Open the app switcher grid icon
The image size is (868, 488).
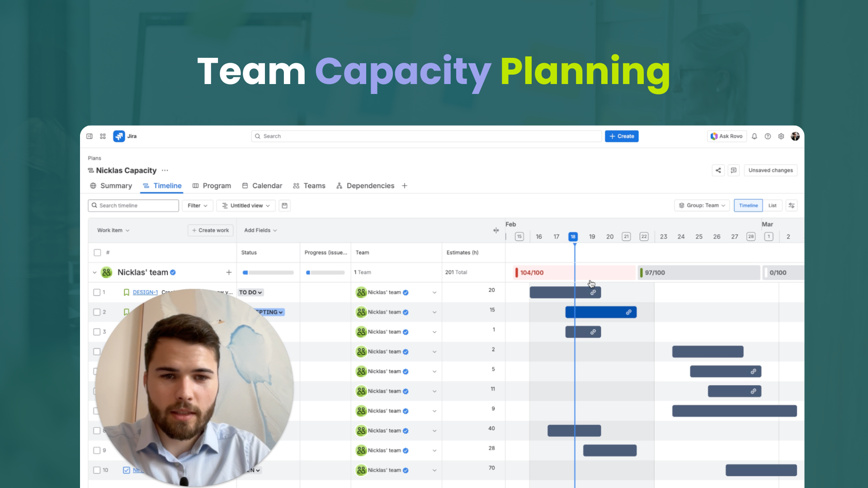coord(103,136)
